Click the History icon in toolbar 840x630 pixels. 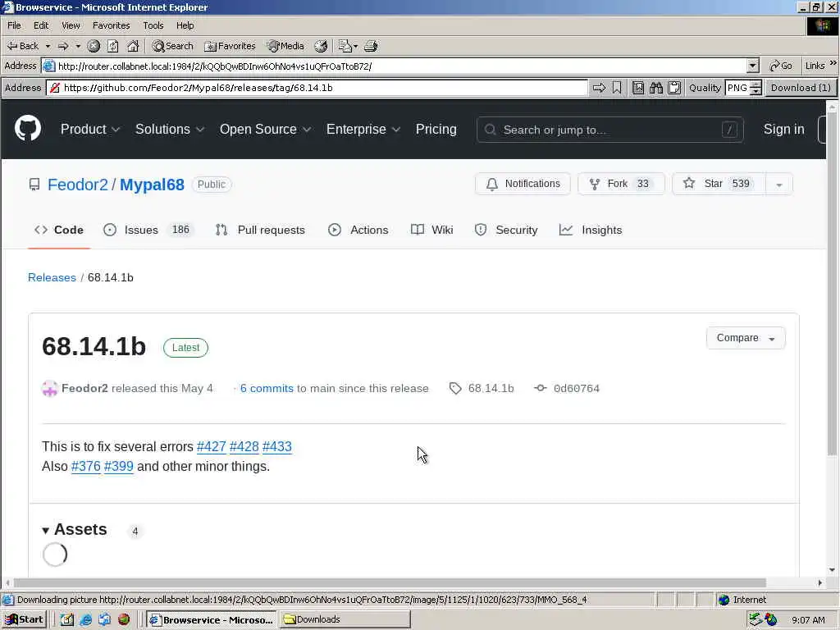click(321, 46)
